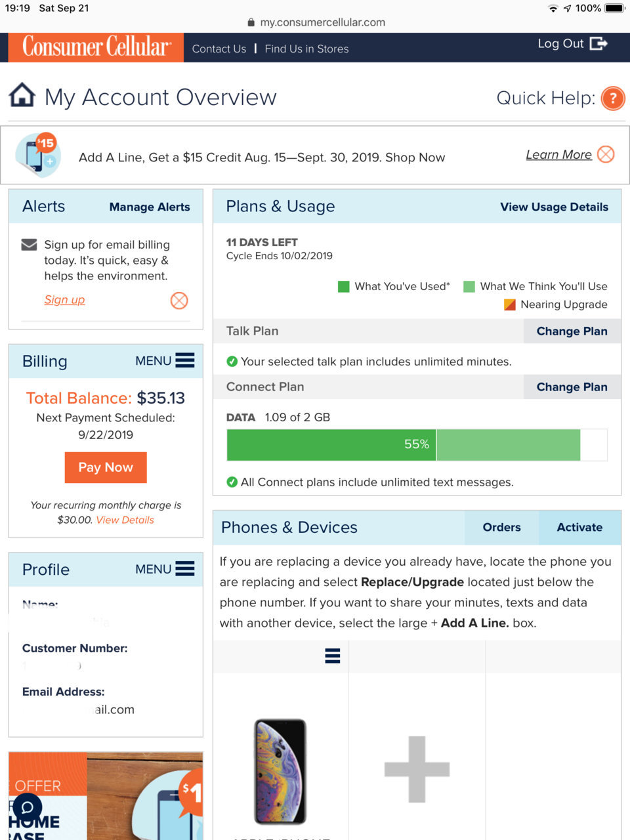Change Plan for Talk Plan
Screen dimensions: 630x840
tap(572, 331)
